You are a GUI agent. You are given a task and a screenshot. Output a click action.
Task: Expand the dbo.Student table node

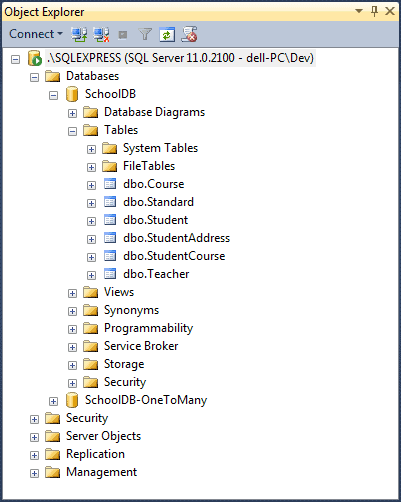91,221
